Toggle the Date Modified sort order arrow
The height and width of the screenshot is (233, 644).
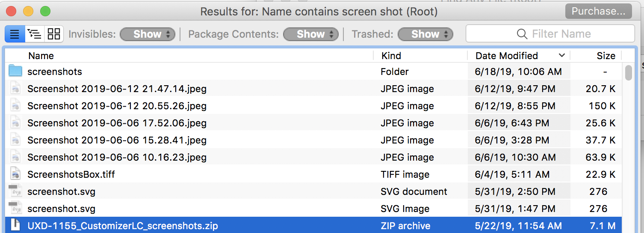point(562,56)
